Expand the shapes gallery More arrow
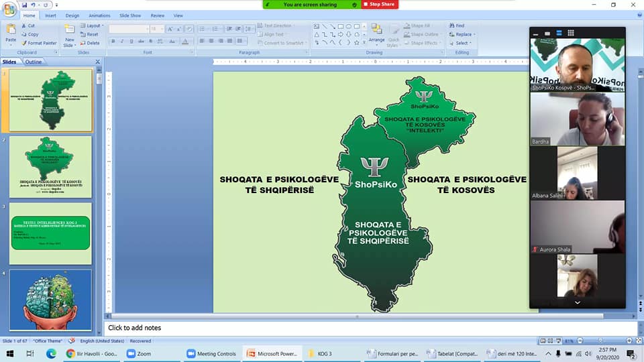Viewport: 644px width, 362px height. tap(364, 43)
